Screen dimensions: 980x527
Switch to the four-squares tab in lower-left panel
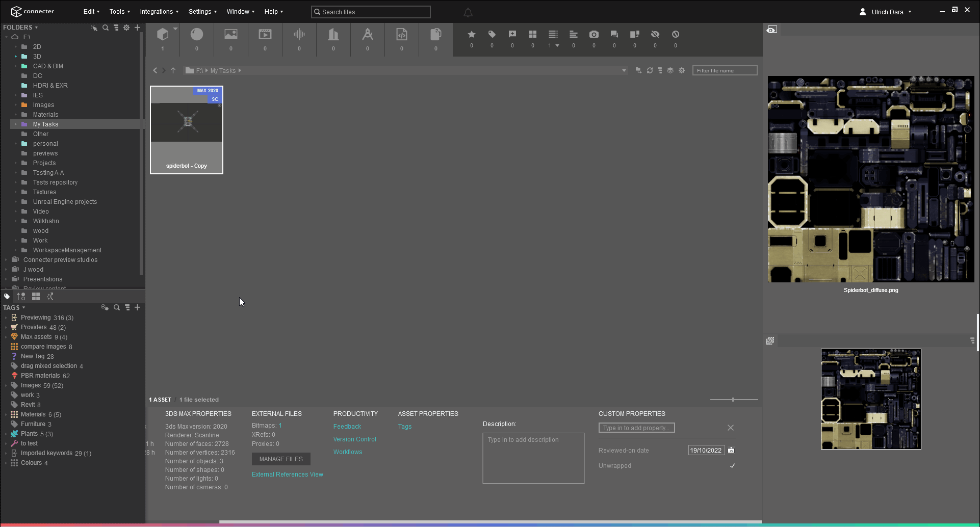coord(36,296)
